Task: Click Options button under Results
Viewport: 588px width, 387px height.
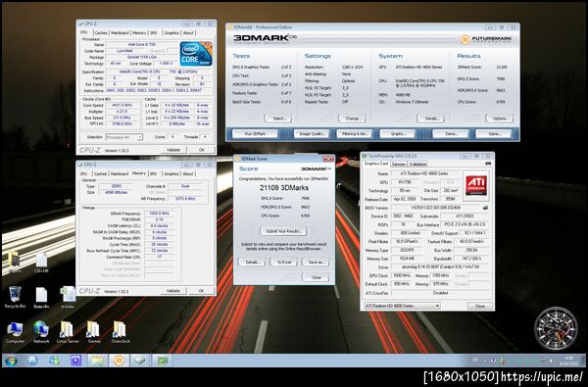Action: [500, 119]
